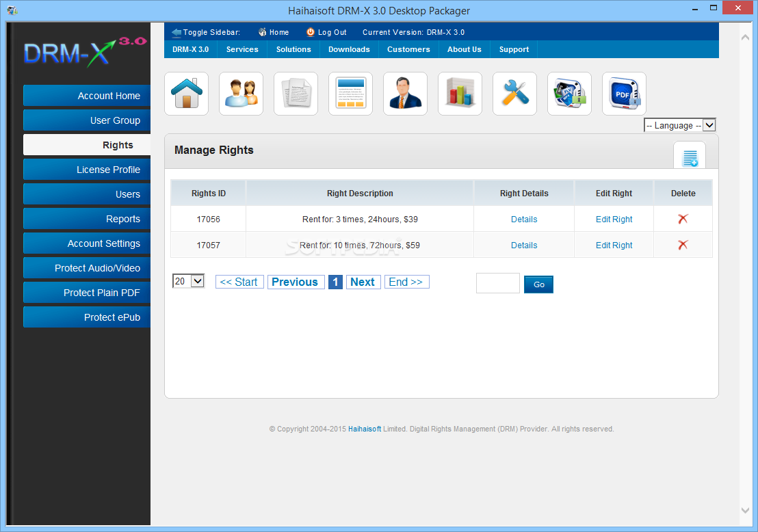Click Rights ID column header
758x532 pixels.
(209, 194)
